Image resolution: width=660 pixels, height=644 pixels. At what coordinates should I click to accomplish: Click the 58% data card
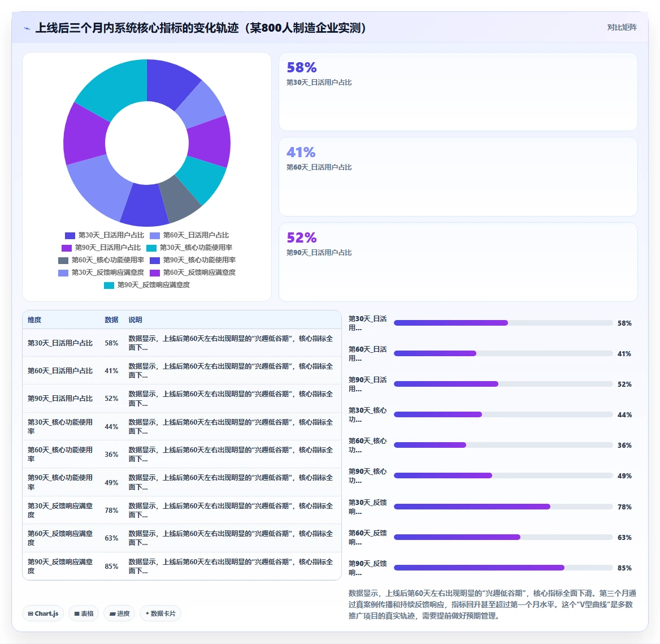[458, 92]
